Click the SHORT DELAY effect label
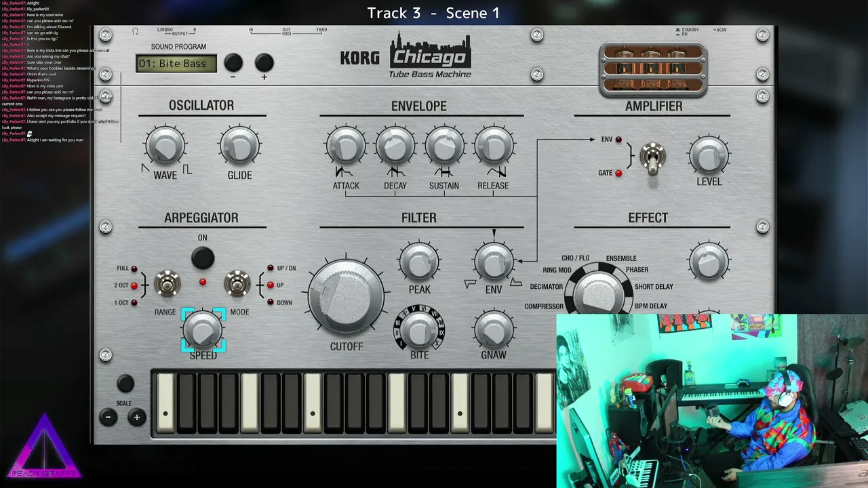 pyautogui.click(x=654, y=287)
